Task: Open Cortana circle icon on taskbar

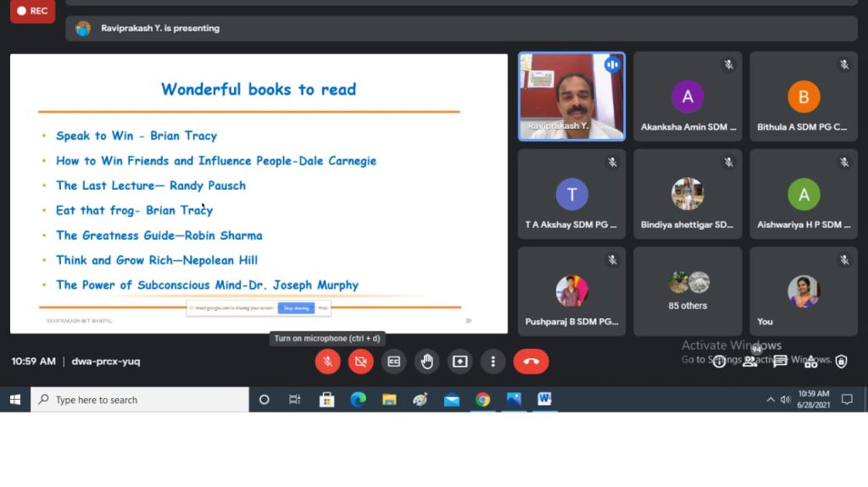Action: (x=264, y=400)
